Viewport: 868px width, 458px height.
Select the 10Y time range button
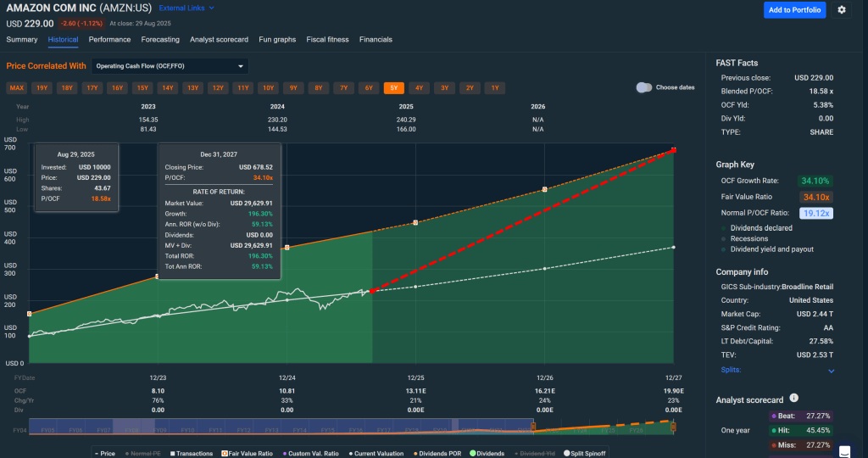click(268, 88)
